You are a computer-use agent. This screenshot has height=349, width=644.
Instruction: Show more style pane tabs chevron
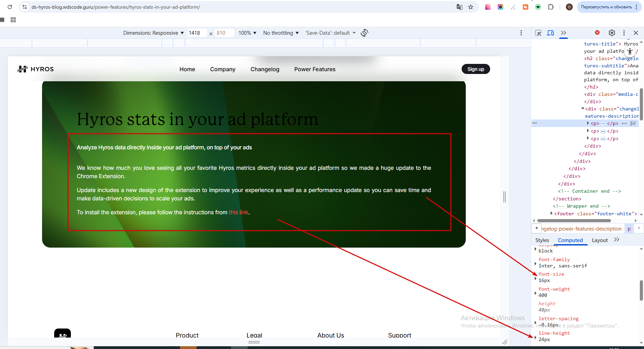pos(617,240)
